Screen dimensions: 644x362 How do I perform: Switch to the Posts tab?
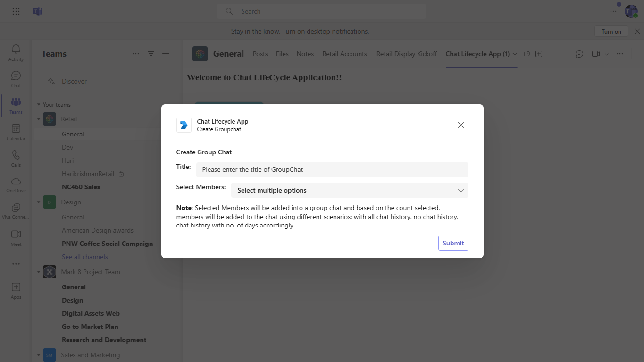[x=260, y=54]
